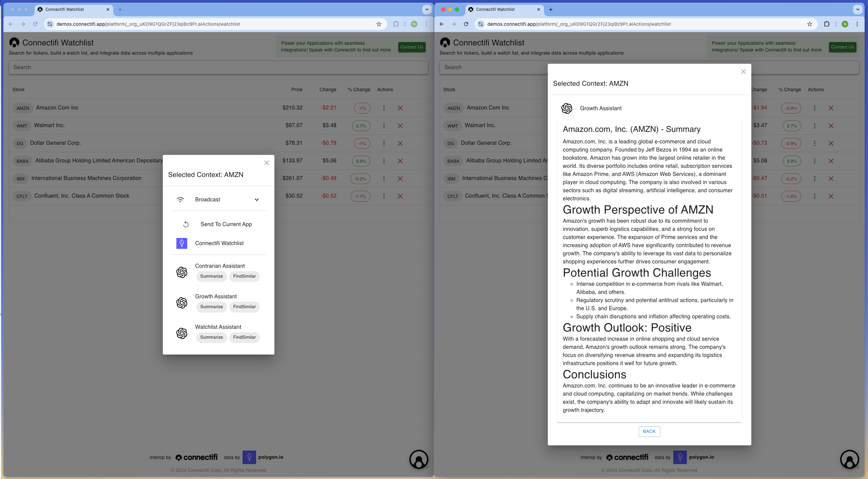Screen dimensions: 868x479
Task: Click Summarize under Watchlist Assistant
Action: coord(212,337)
